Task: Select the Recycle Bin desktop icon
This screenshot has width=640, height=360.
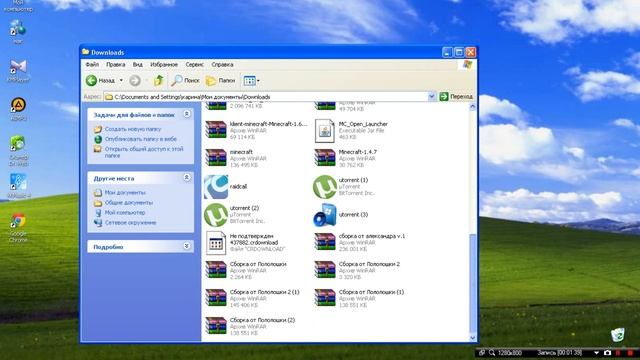Action: [618, 335]
